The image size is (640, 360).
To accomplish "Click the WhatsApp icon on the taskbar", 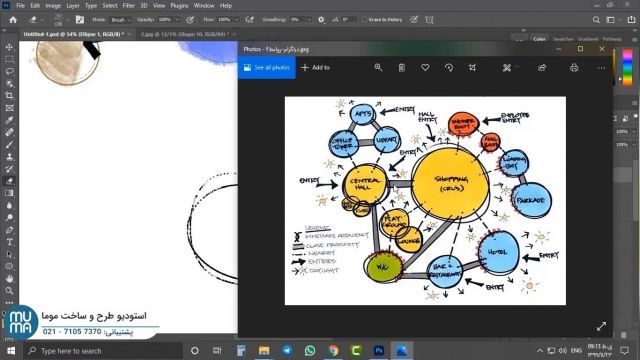I will [310, 351].
